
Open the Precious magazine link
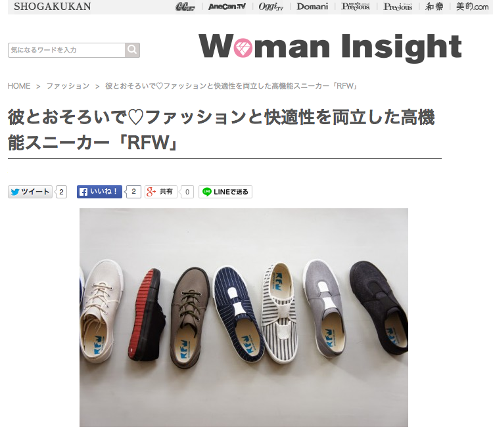pos(398,7)
